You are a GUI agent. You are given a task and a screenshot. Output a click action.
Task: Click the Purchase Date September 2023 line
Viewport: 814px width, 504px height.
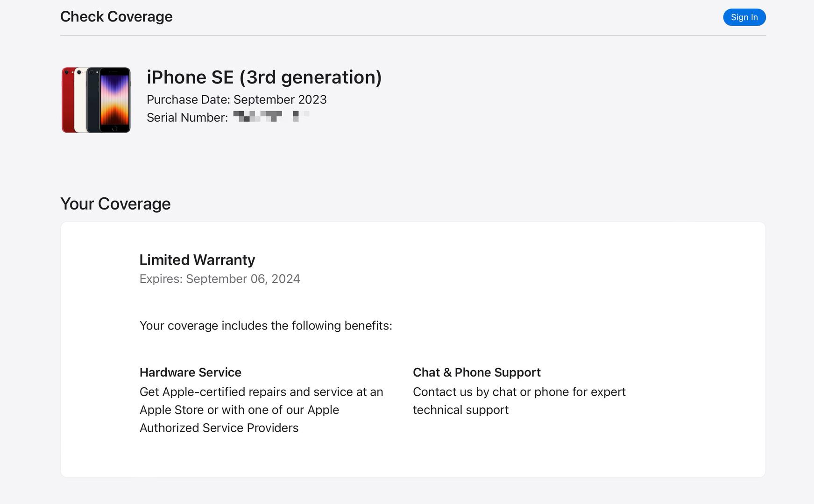tap(236, 100)
